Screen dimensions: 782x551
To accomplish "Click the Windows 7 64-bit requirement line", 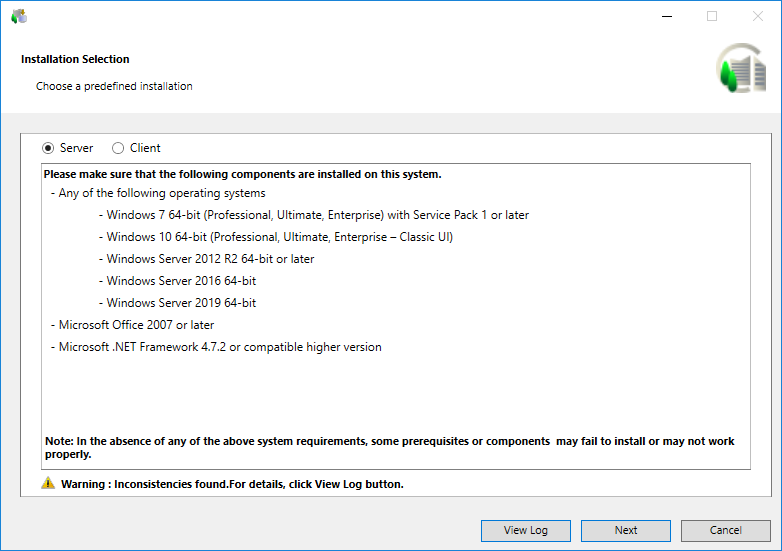I will 317,215.
